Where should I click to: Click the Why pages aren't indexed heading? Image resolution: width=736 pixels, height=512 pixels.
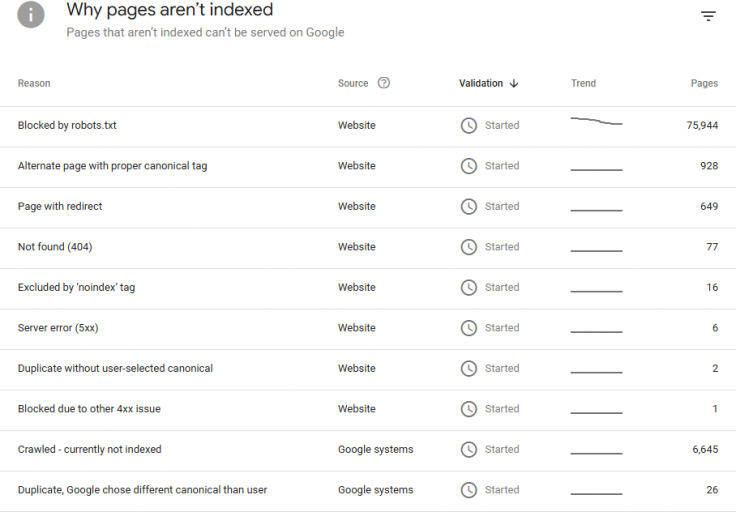tap(169, 10)
